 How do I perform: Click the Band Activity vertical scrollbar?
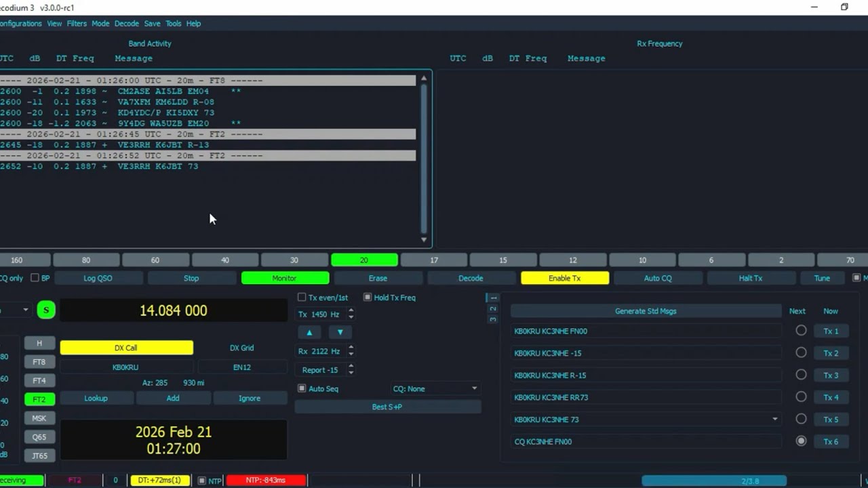pyautogui.click(x=424, y=159)
